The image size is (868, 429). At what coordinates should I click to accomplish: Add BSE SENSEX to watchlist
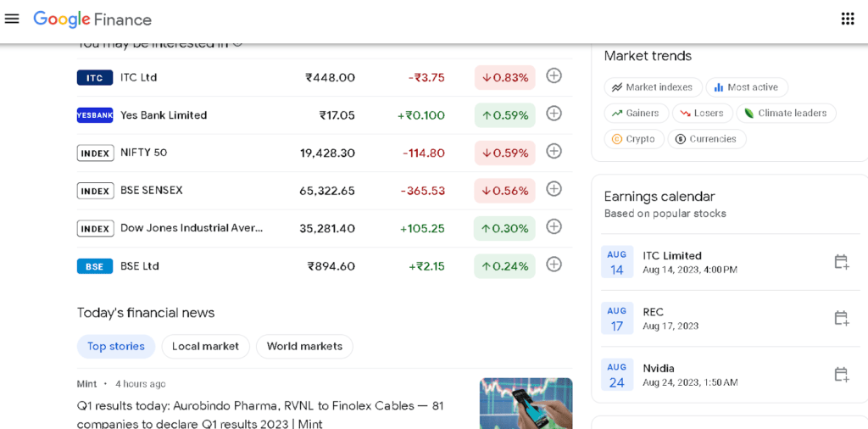tap(554, 189)
